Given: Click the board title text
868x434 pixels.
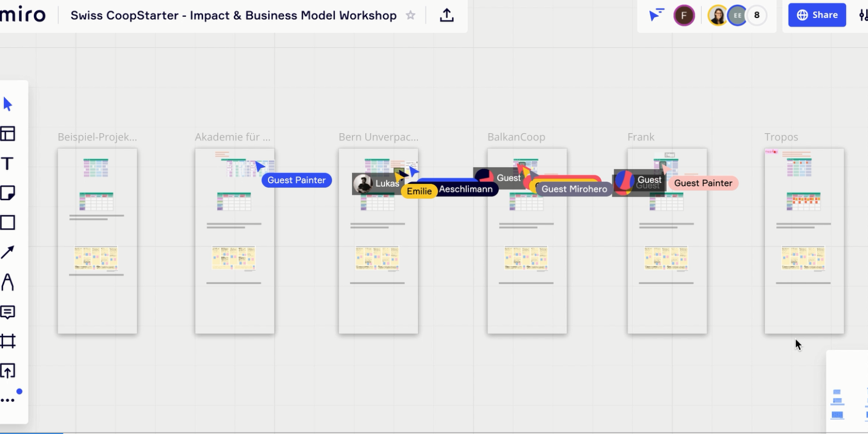Looking at the screenshot, I should click(233, 16).
